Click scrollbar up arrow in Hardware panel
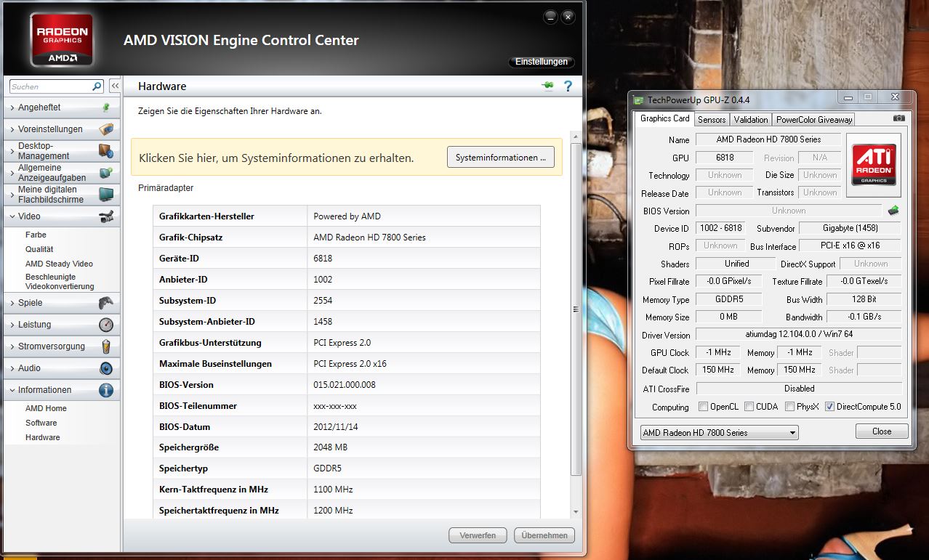 point(576,137)
